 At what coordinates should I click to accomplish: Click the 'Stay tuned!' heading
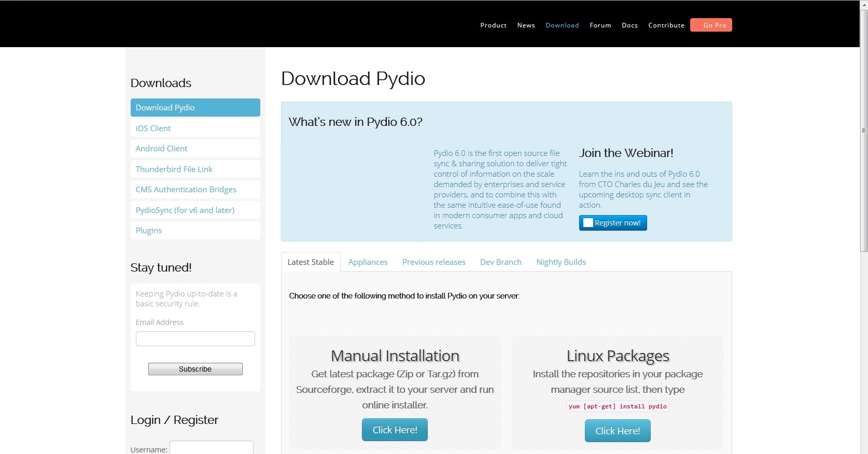[161, 267]
